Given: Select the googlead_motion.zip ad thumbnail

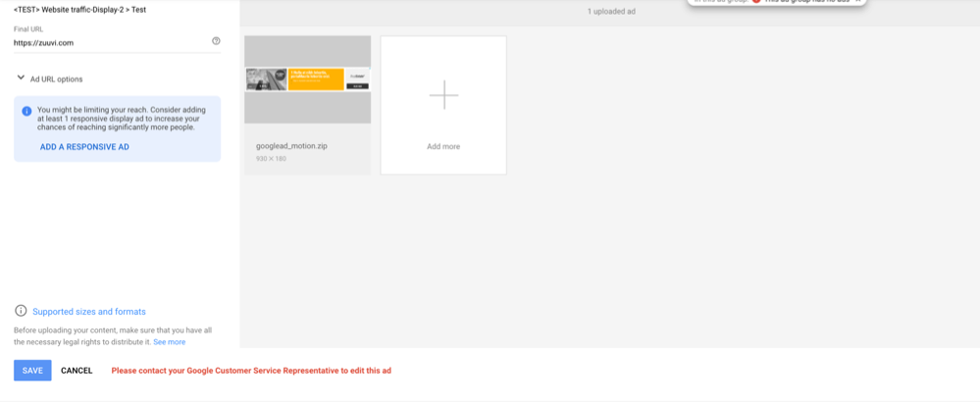Looking at the screenshot, I should coord(307,79).
